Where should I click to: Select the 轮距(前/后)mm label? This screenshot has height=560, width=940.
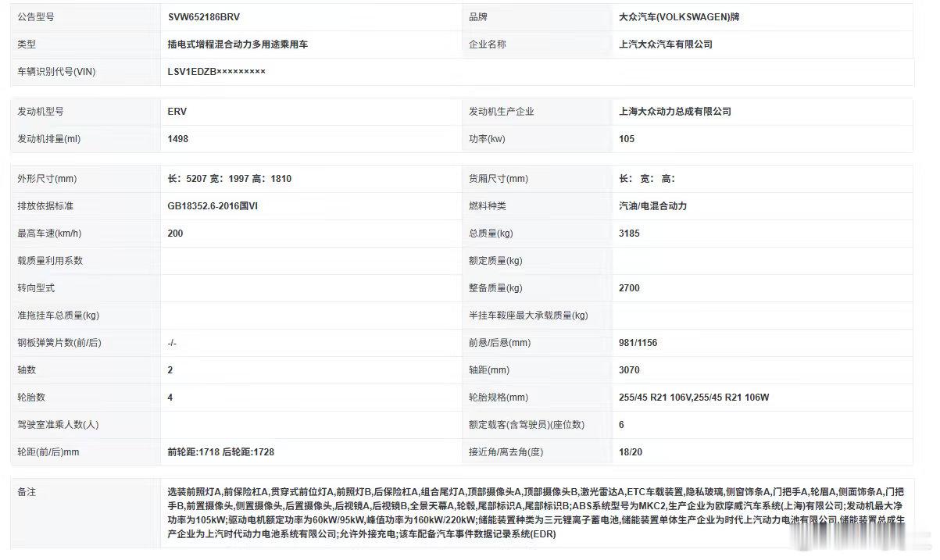pyautogui.click(x=48, y=452)
